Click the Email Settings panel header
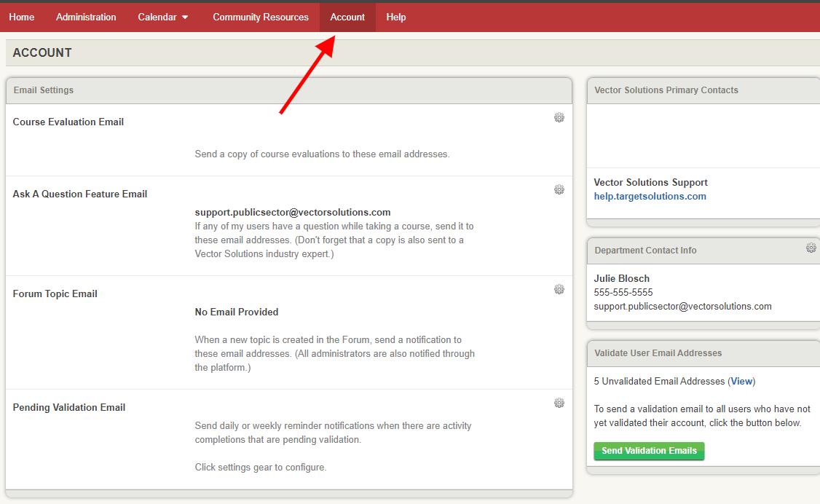This screenshot has width=820, height=504. pyautogui.click(x=44, y=90)
